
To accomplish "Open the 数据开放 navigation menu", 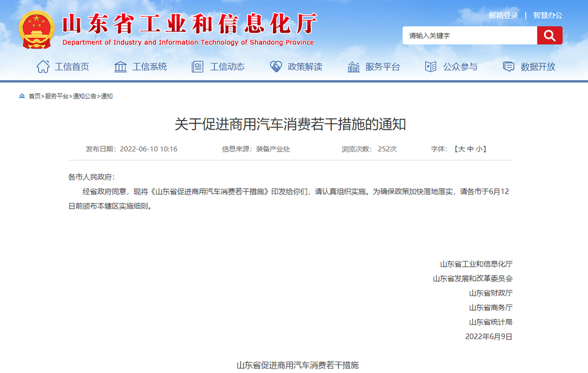I will click(x=538, y=67).
